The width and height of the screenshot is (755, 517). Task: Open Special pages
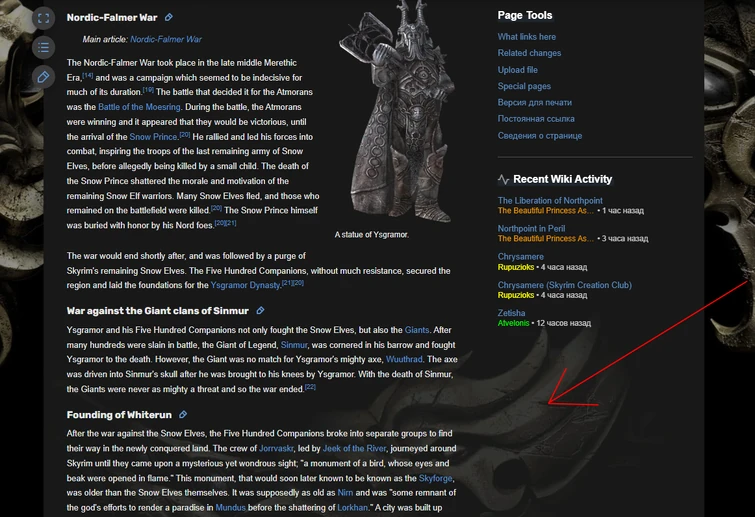pyautogui.click(x=524, y=86)
